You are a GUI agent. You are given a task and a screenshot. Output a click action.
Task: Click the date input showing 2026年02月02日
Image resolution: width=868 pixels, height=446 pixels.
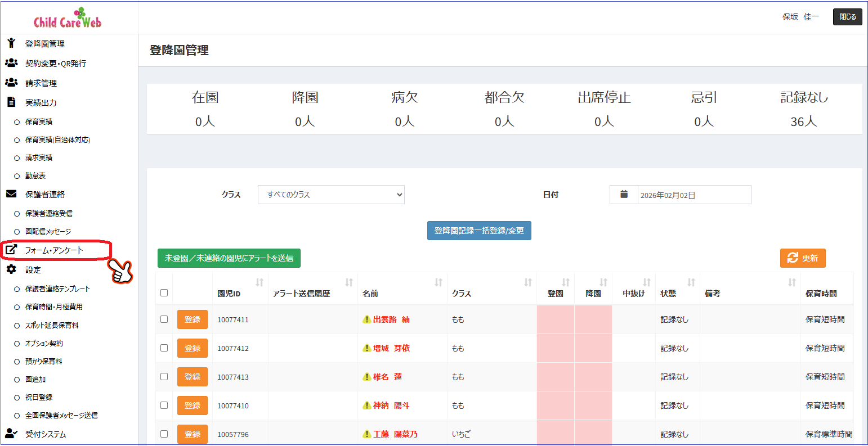pyautogui.click(x=693, y=195)
